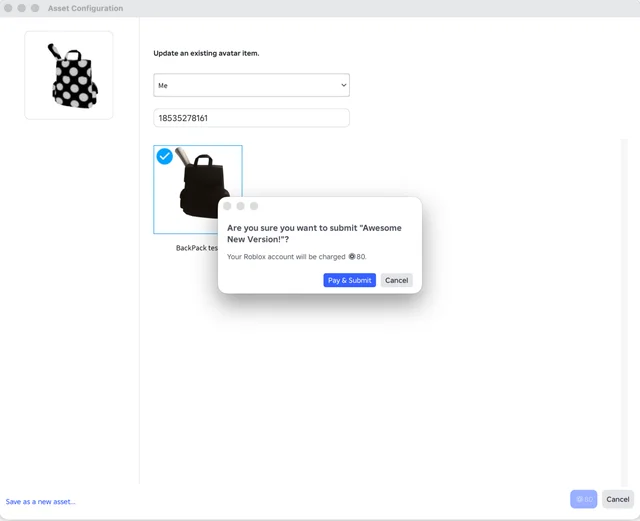Click the dialog's zoom window dot
This screenshot has height=521, width=640.
(254, 206)
